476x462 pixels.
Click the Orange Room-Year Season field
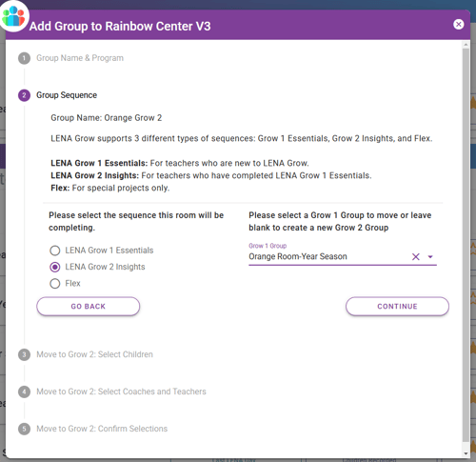tap(328, 256)
